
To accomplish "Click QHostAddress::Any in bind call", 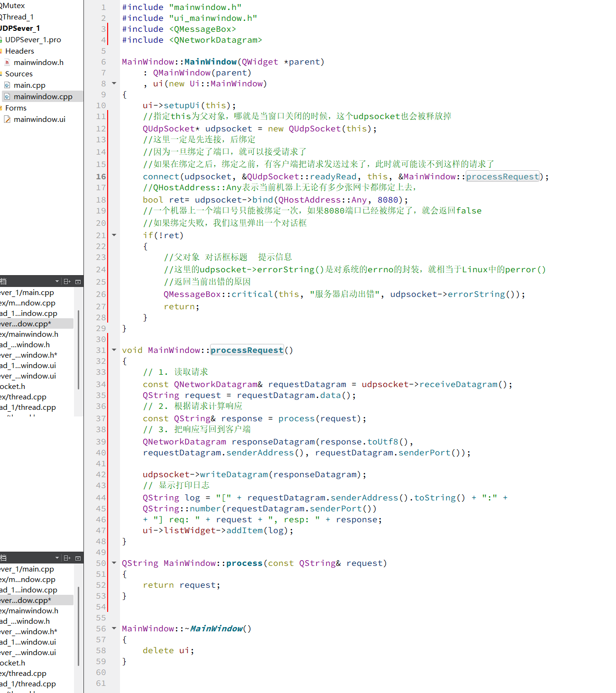I will coord(322,200).
